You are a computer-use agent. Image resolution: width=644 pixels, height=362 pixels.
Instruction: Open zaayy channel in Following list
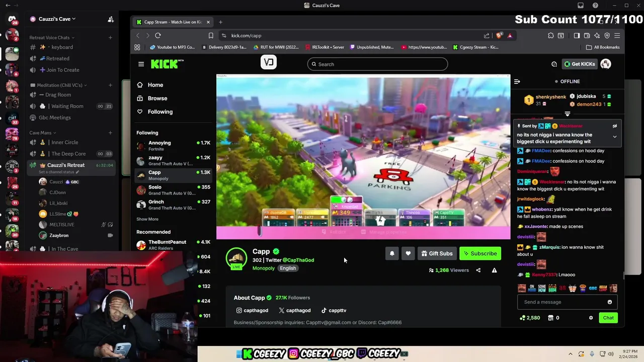point(173,160)
